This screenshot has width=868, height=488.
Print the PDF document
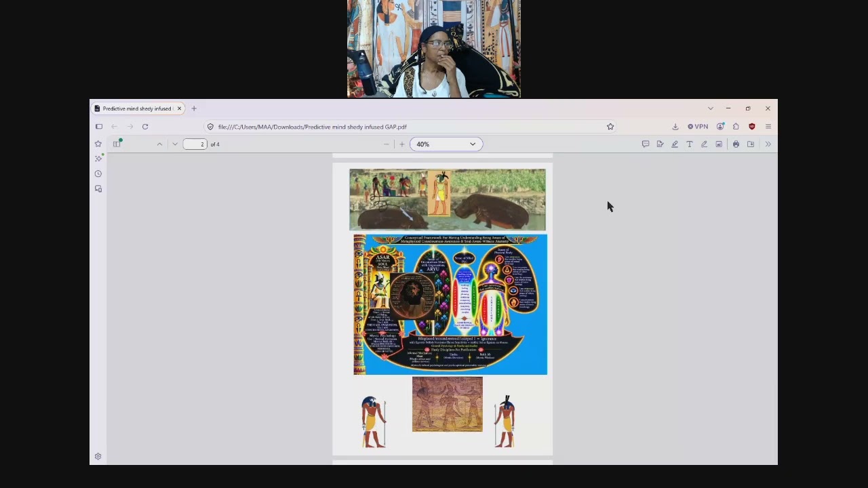(x=736, y=144)
